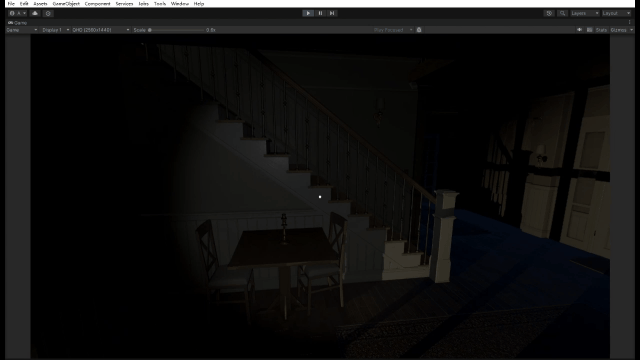
Task: Open the File menu
Action: coord(11,4)
